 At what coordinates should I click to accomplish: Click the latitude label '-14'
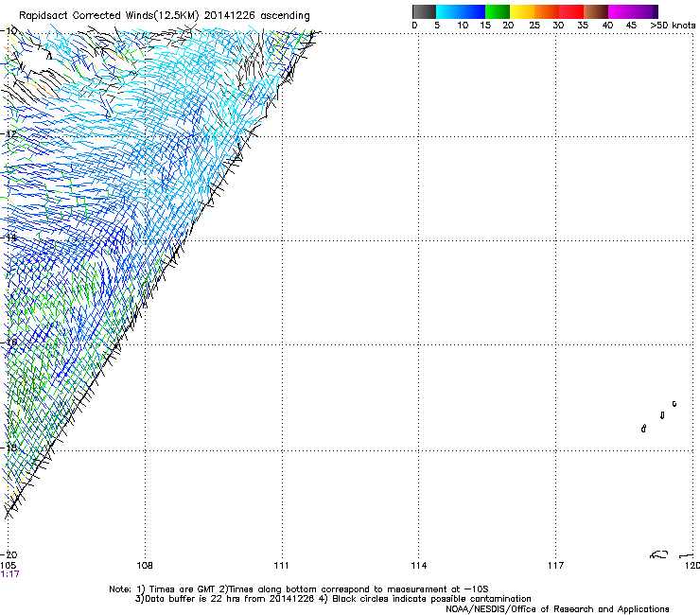tap(9, 238)
